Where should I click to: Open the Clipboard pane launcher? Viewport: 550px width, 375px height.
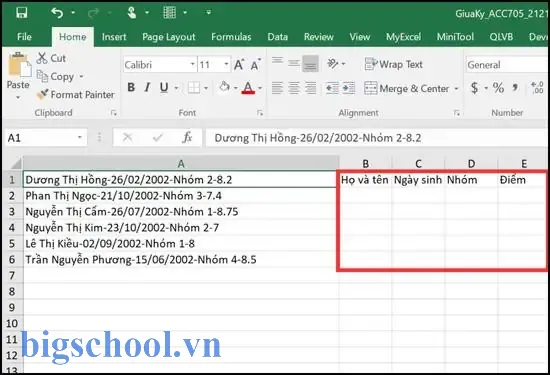(113, 113)
